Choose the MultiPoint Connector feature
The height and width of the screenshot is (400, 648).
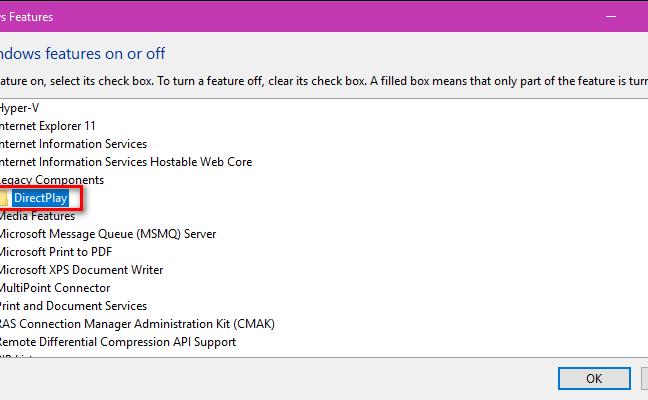pyautogui.click(x=55, y=288)
